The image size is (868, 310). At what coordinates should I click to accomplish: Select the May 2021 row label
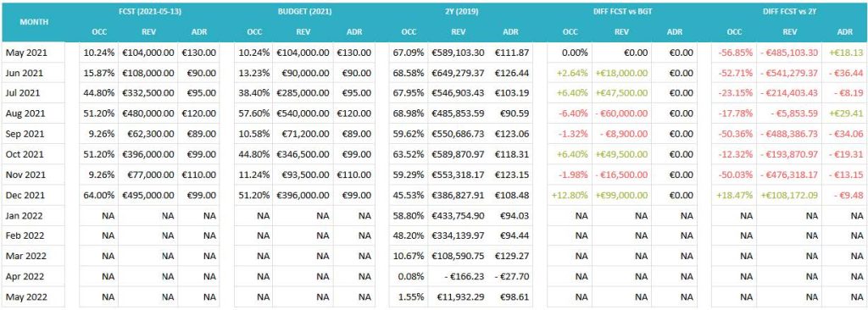coord(26,53)
